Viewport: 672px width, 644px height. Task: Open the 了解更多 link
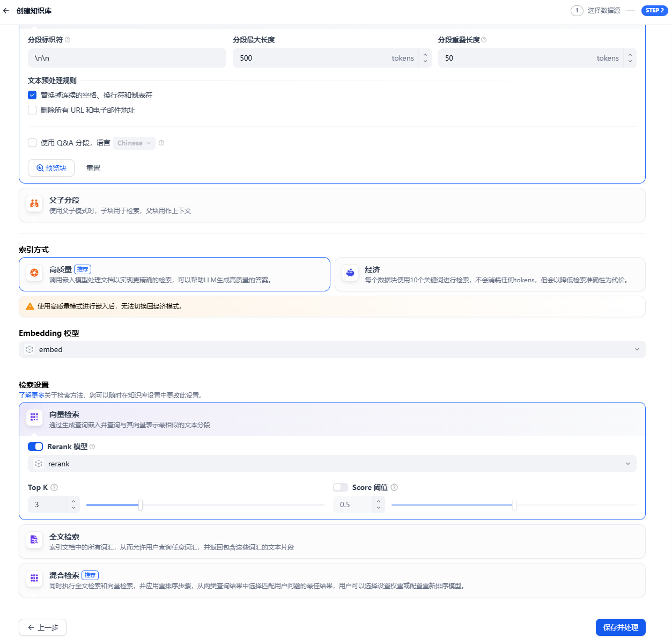[32, 396]
